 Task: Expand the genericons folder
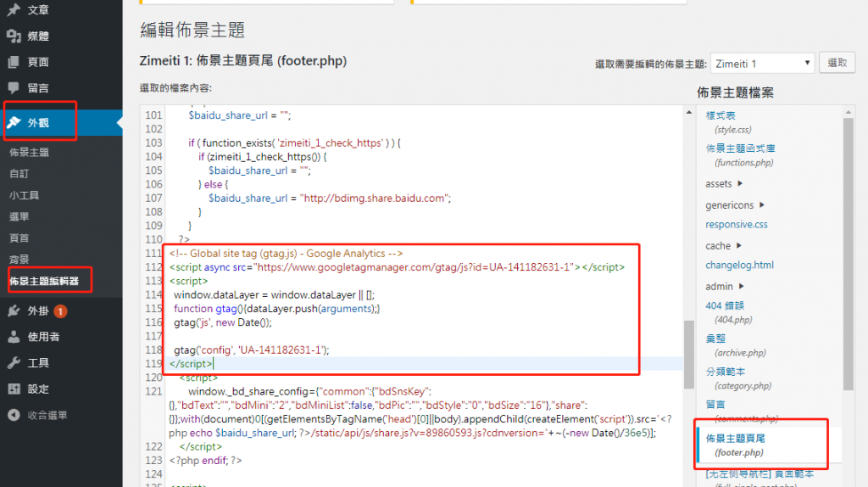click(735, 205)
